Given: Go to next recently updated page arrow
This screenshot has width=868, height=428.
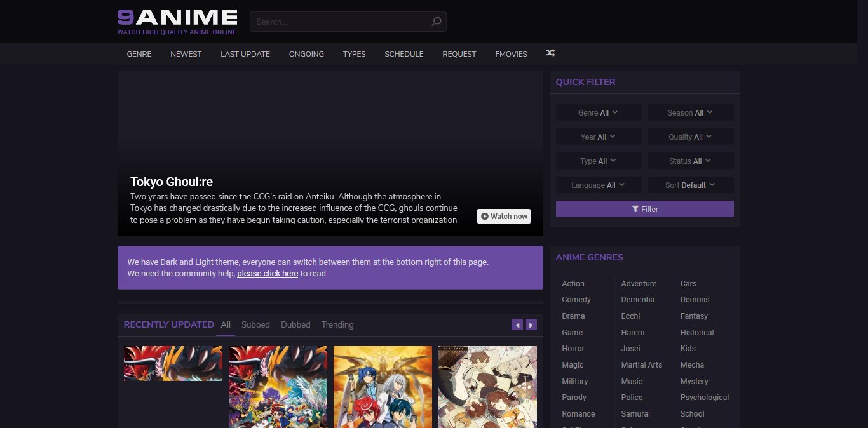Looking at the screenshot, I should point(531,325).
